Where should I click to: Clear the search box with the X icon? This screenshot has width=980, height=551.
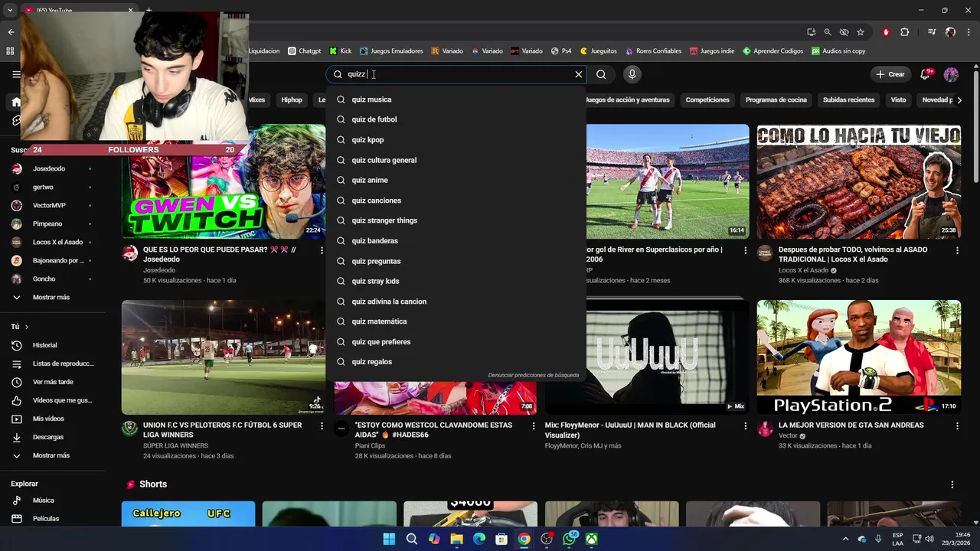pos(579,74)
